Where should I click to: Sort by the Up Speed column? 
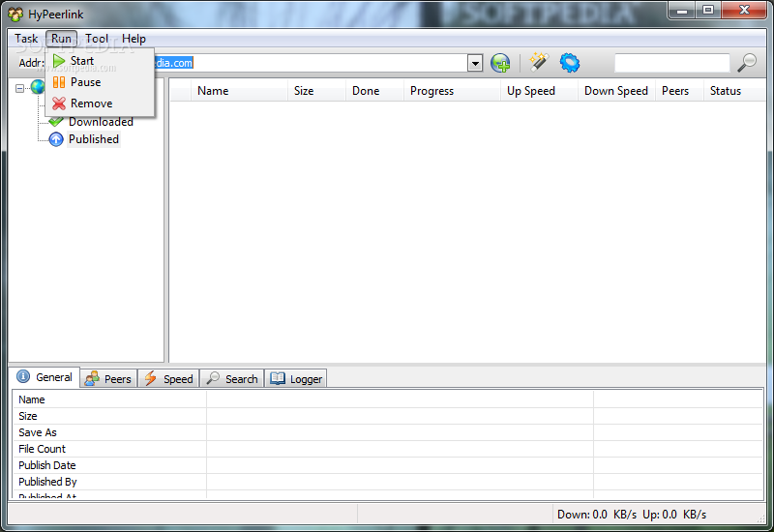point(539,91)
